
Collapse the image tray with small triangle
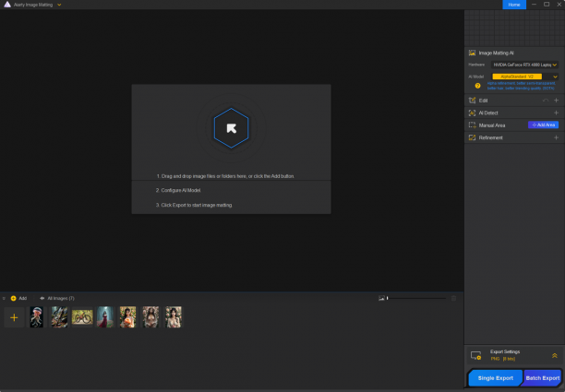(4, 299)
